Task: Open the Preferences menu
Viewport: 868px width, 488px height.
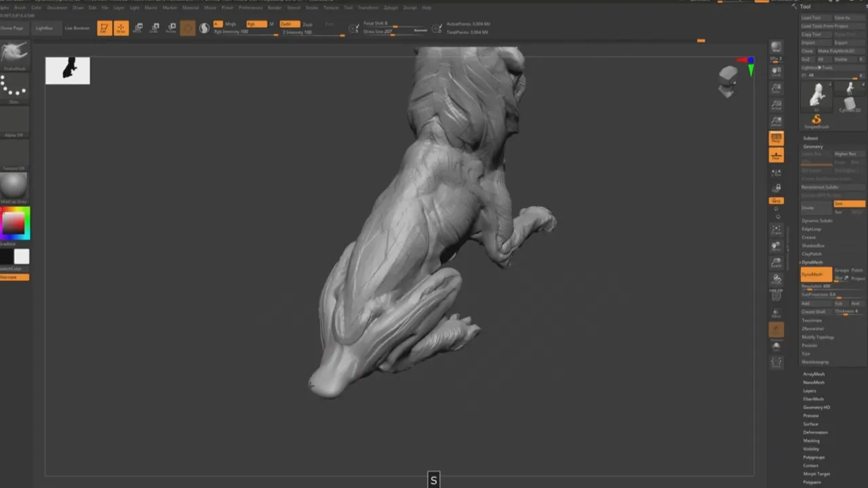Action: point(250,7)
